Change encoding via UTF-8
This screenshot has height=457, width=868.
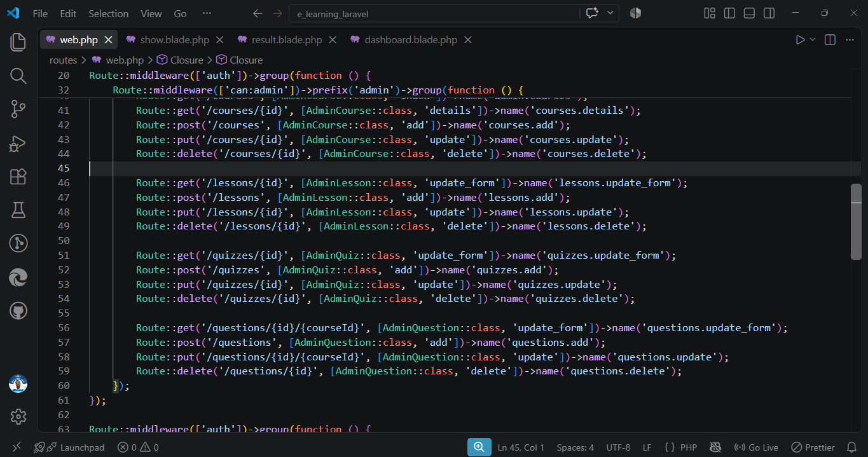618,447
